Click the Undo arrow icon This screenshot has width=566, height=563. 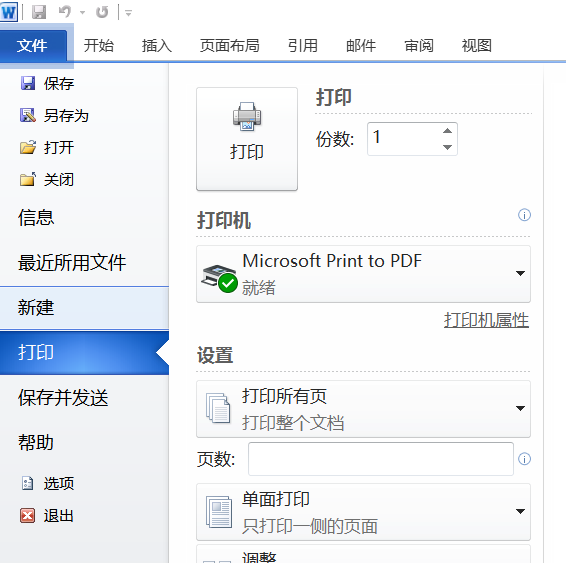pos(65,12)
